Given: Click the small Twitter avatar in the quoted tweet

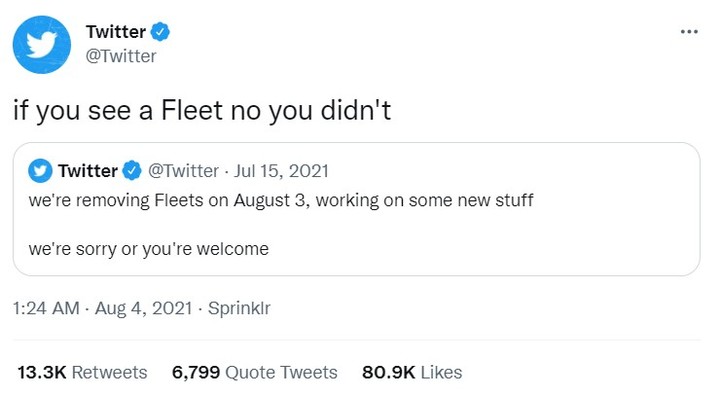Looking at the screenshot, I should coord(40,171).
